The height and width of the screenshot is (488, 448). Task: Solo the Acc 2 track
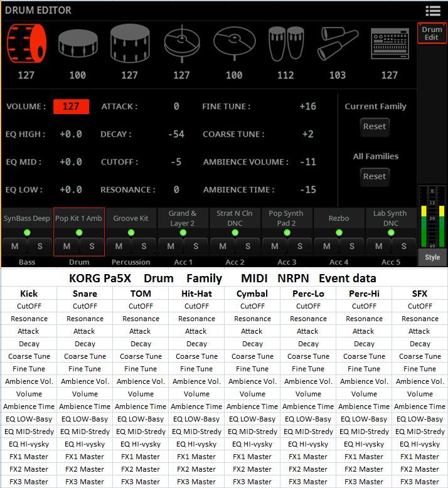point(248,247)
